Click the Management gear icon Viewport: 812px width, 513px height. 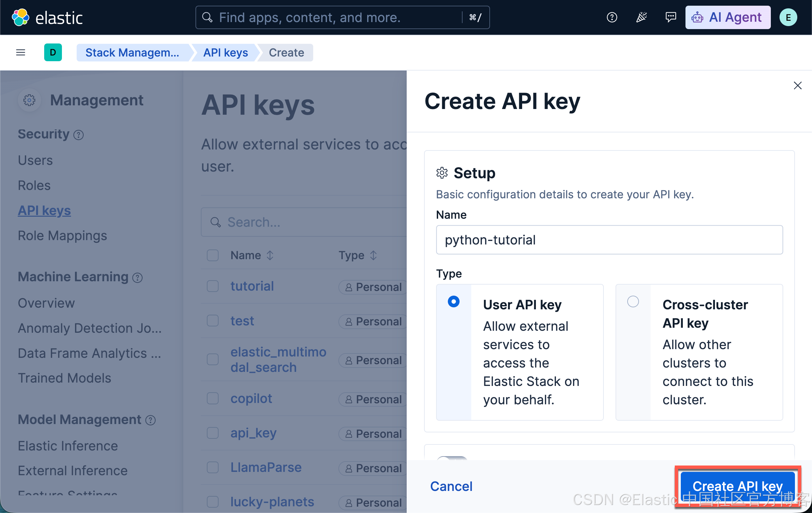tap(29, 100)
